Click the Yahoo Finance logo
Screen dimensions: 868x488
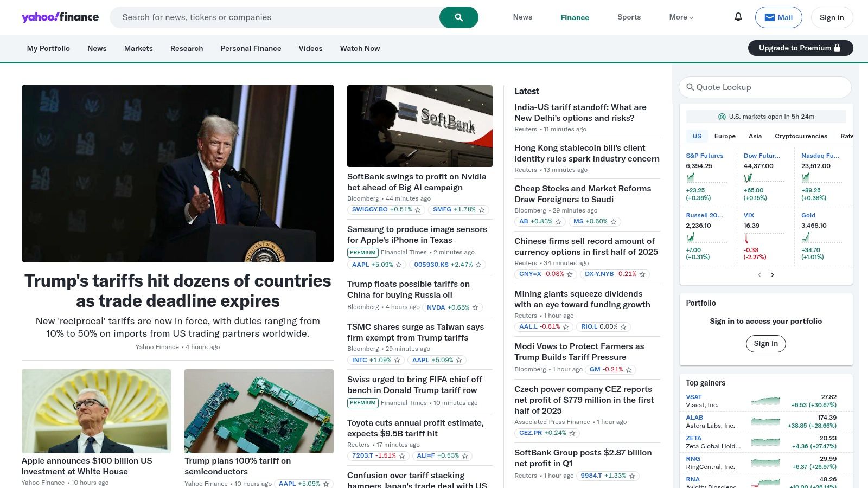(x=60, y=17)
